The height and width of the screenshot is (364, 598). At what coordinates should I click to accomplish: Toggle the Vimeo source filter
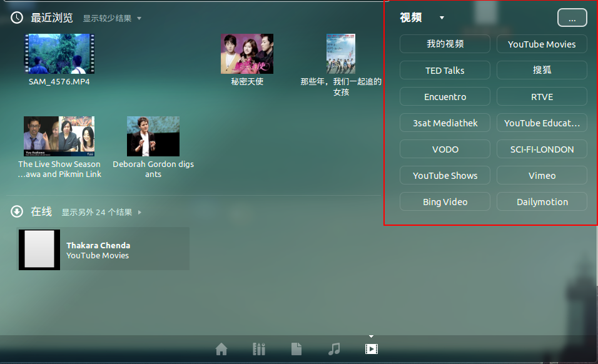click(x=542, y=175)
